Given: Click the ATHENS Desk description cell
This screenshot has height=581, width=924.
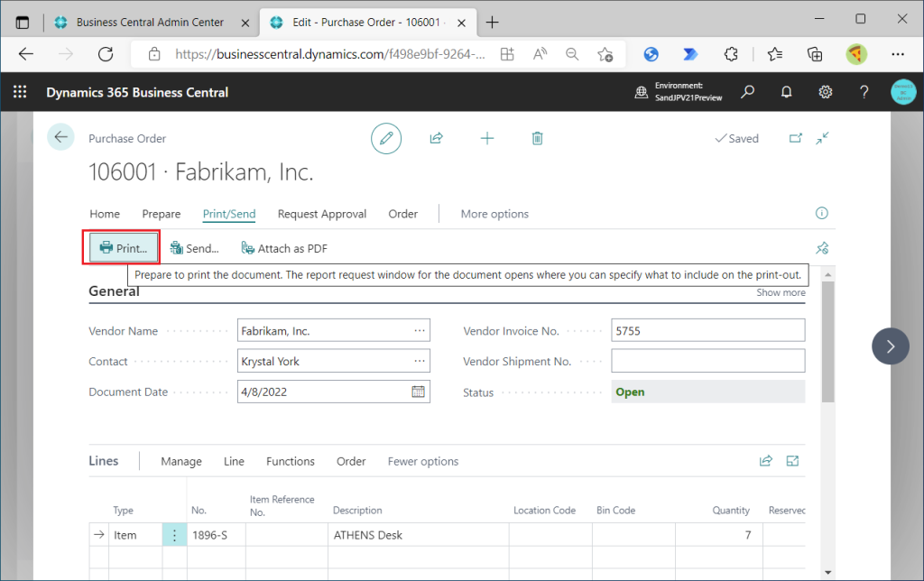Looking at the screenshot, I should pyautogui.click(x=418, y=535).
